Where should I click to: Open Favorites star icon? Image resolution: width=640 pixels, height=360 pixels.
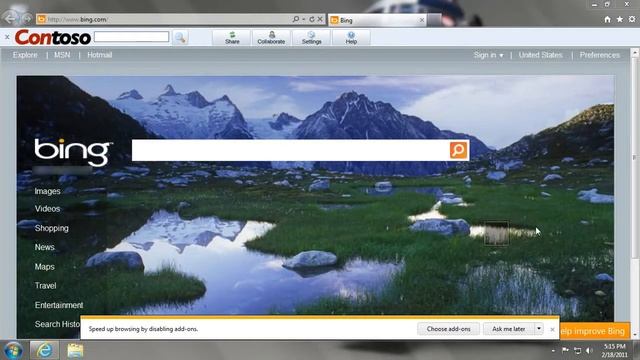pos(620,19)
